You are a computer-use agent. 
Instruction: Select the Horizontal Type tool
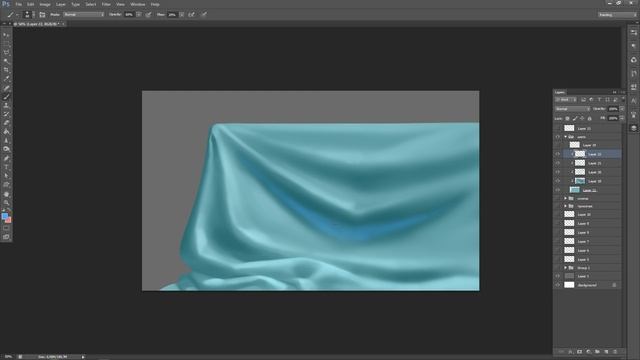[6, 167]
